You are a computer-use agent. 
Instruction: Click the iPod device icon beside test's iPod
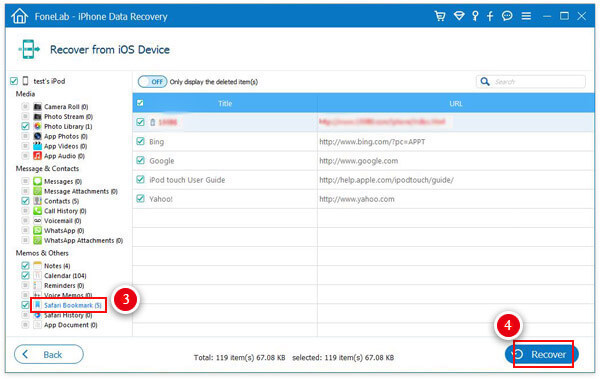[26, 81]
